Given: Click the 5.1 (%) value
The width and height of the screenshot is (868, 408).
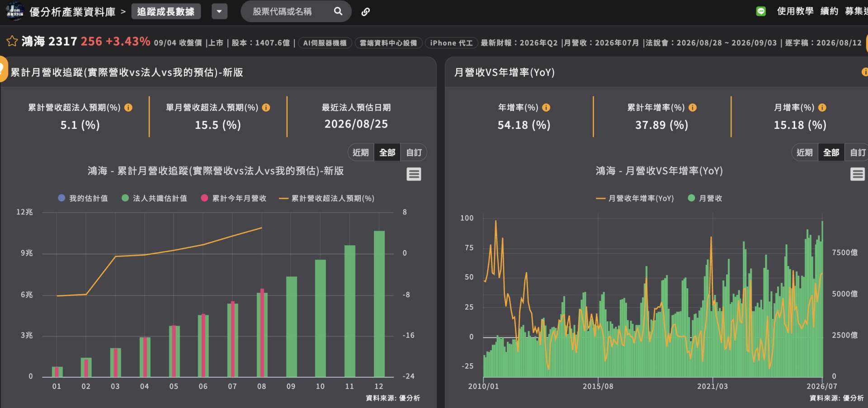Looking at the screenshot, I should coord(80,125).
